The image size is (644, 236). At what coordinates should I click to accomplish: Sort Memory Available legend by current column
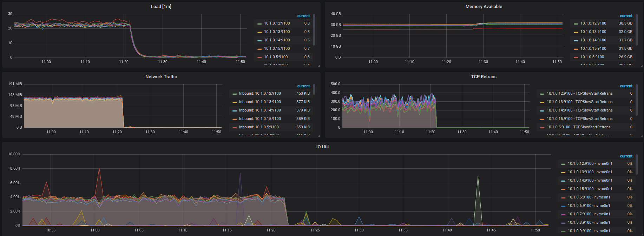click(x=626, y=16)
